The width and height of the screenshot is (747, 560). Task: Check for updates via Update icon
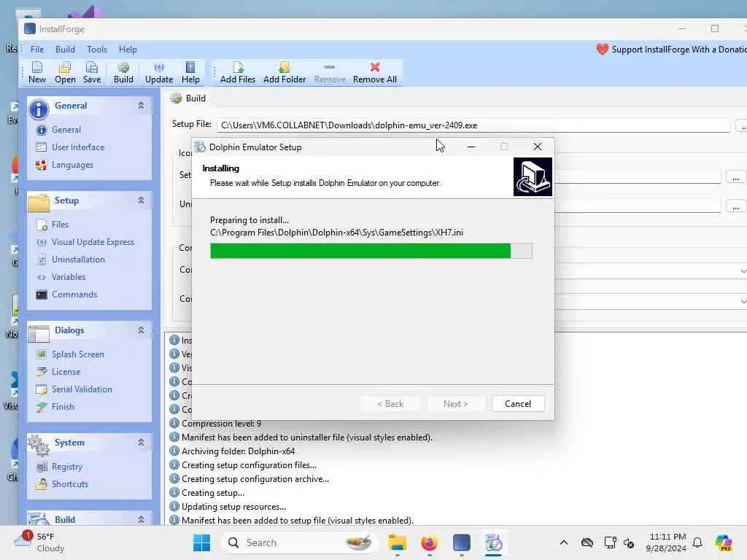pyautogui.click(x=159, y=72)
